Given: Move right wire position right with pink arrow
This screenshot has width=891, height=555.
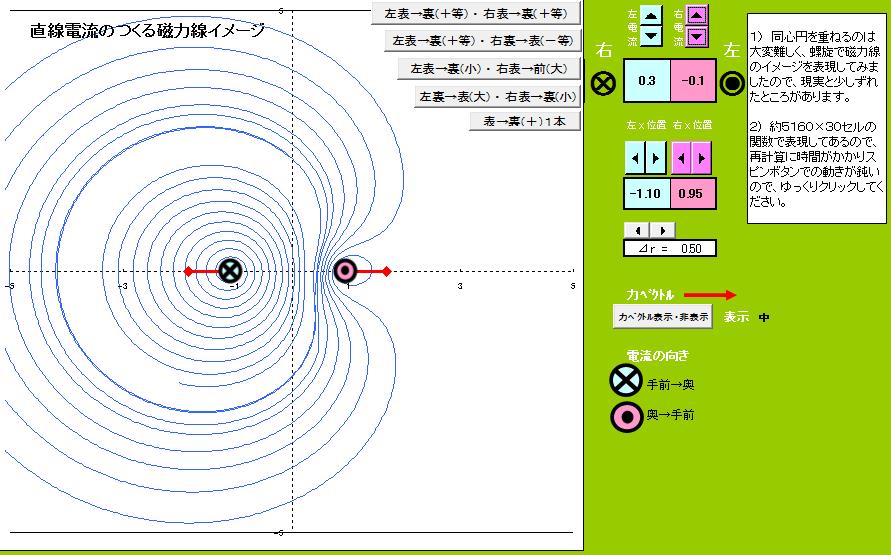Looking at the screenshot, I should pos(702,158).
